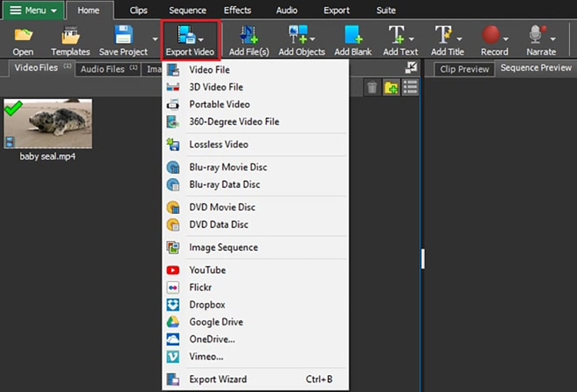Click the Add File(s) icon
This screenshot has width=577, height=392.
pos(247,35)
